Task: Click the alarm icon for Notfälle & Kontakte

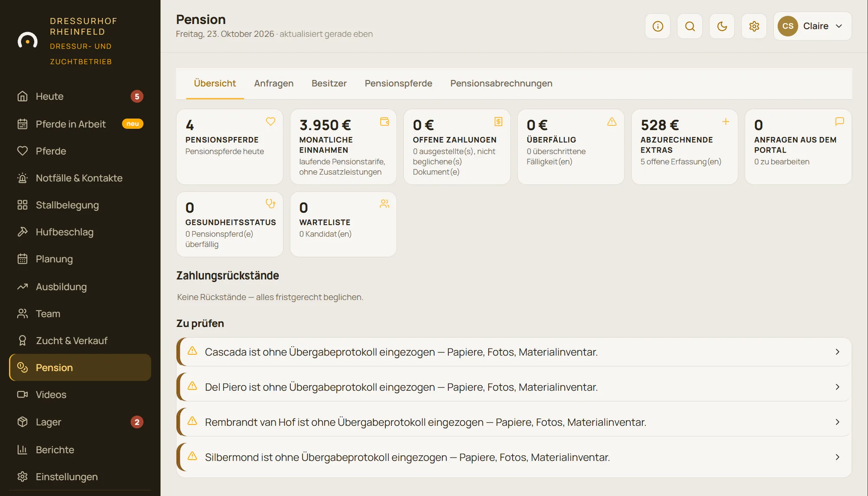Action: (x=23, y=178)
